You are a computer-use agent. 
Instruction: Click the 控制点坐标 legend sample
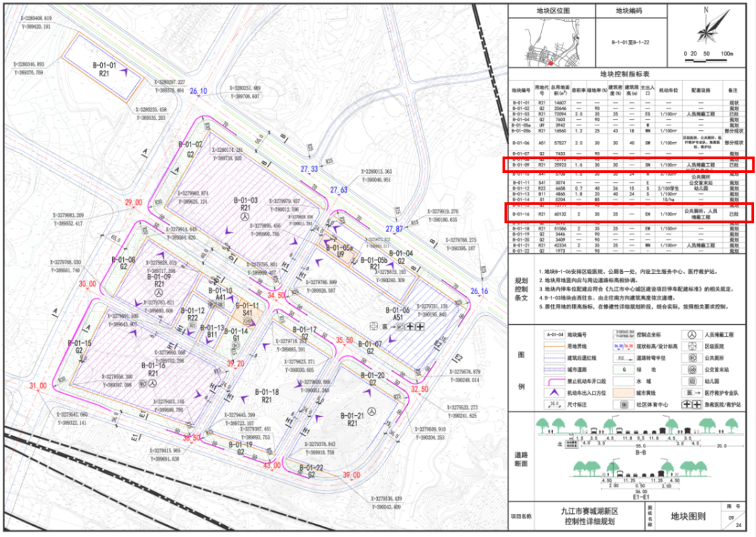click(x=623, y=335)
